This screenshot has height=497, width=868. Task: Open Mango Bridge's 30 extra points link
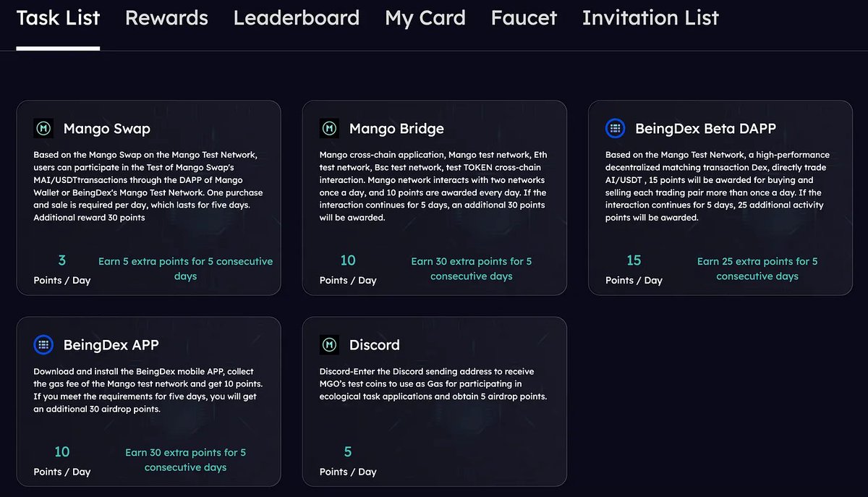[472, 268]
